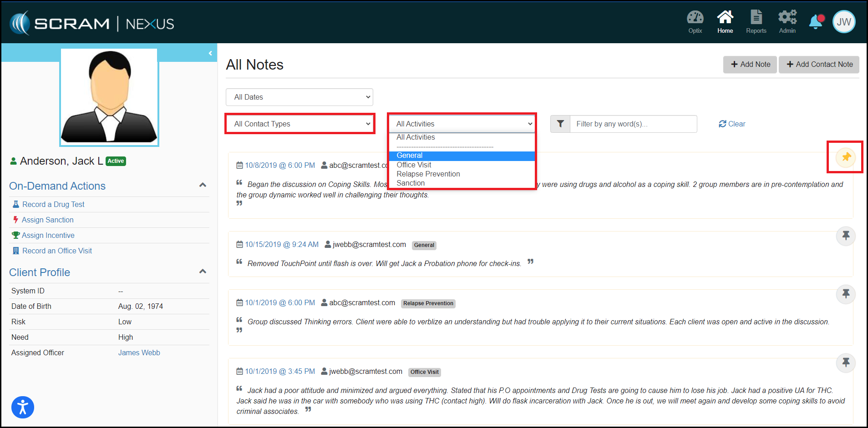This screenshot has height=428, width=868.
Task: Click the Add Contact Note button
Action: pyautogui.click(x=819, y=64)
